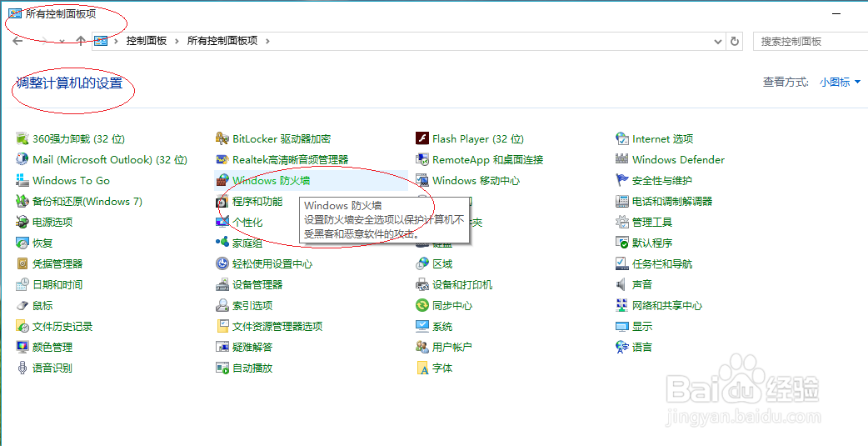The width and height of the screenshot is (868, 446).
Task: Open the Flash Player icon
Action: (422, 138)
